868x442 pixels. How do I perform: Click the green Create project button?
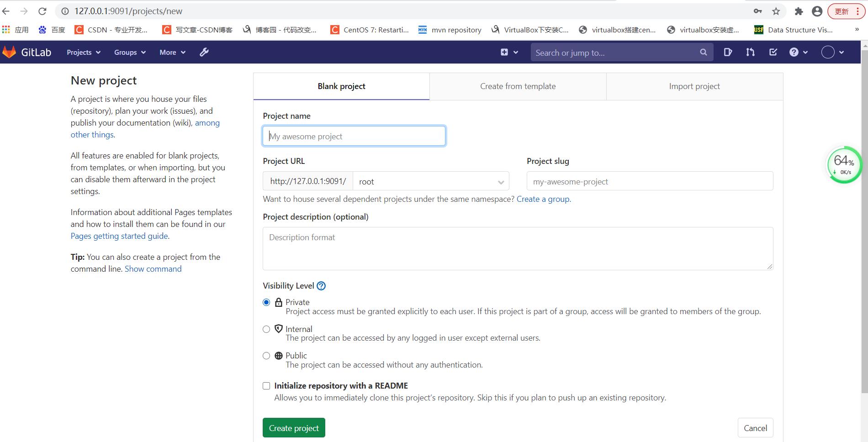click(x=294, y=428)
